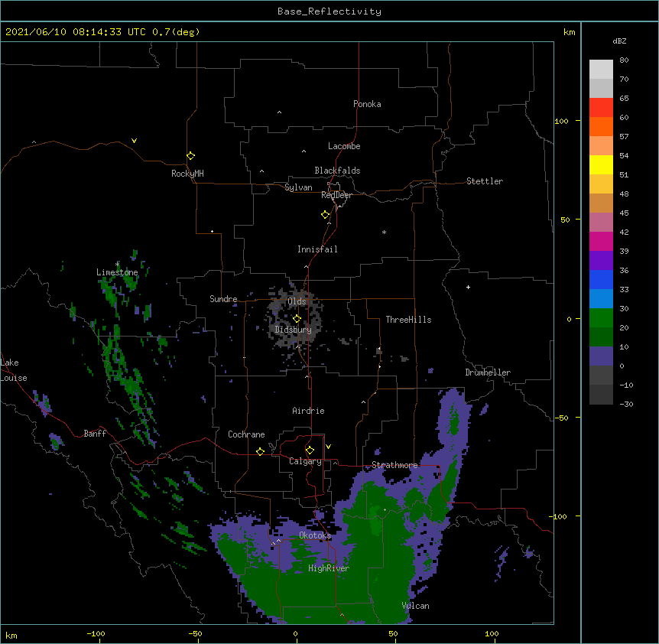Click the km label beside the timestamp row
Image resolution: width=659 pixels, height=644 pixels.
click(x=570, y=32)
